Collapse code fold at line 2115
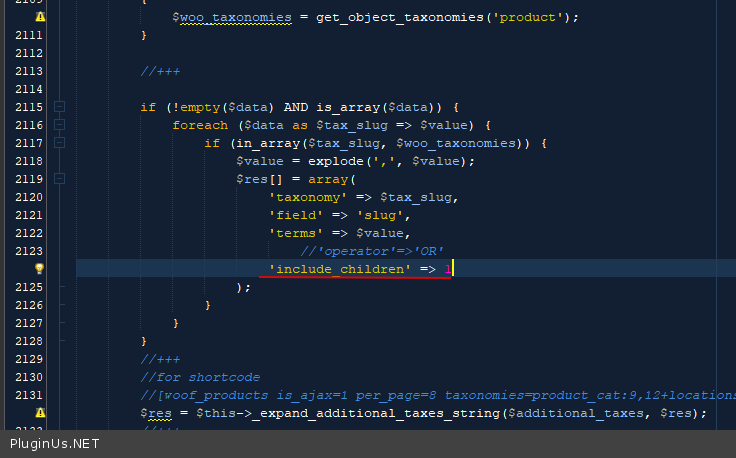Viewport: 736px width, 458px height. [x=59, y=107]
